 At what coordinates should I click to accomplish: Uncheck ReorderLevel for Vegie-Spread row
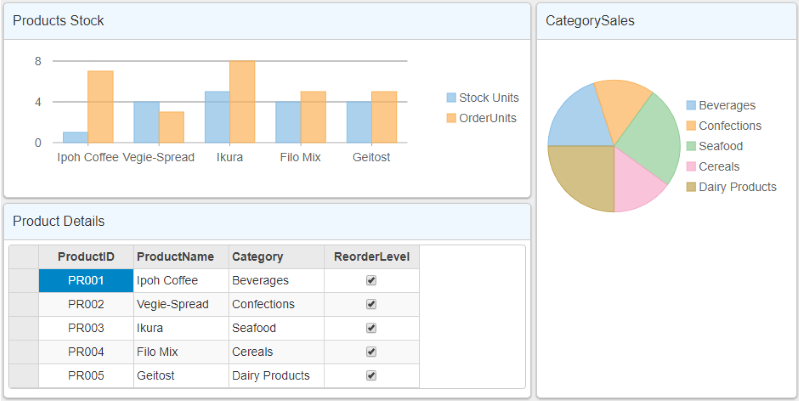pyautogui.click(x=371, y=304)
